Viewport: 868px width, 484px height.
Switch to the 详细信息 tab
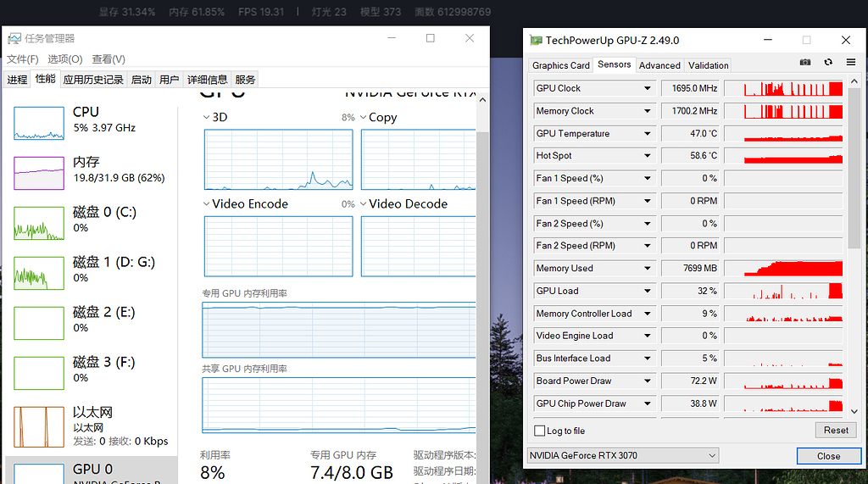pyautogui.click(x=207, y=80)
